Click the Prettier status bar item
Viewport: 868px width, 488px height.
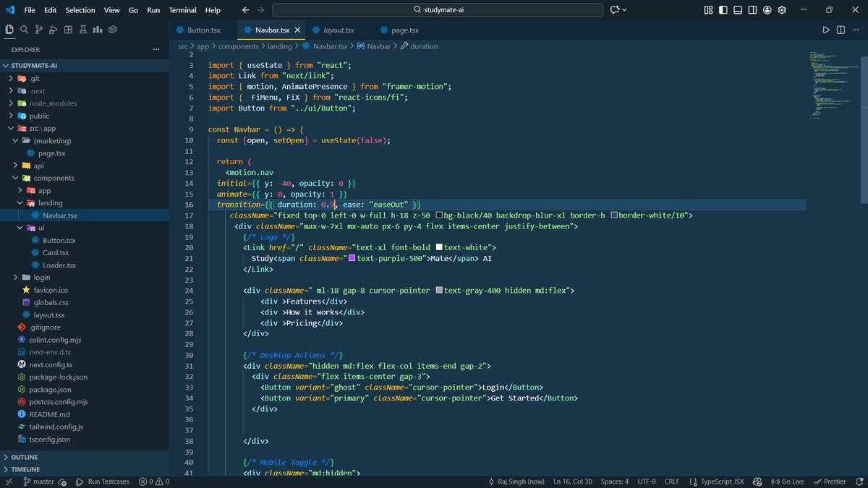pos(830,481)
